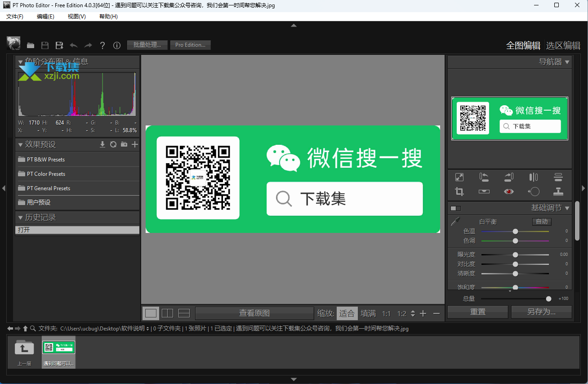Switch to side-by-side split view
This screenshot has height=384, width=588.
tap(168, 313)
